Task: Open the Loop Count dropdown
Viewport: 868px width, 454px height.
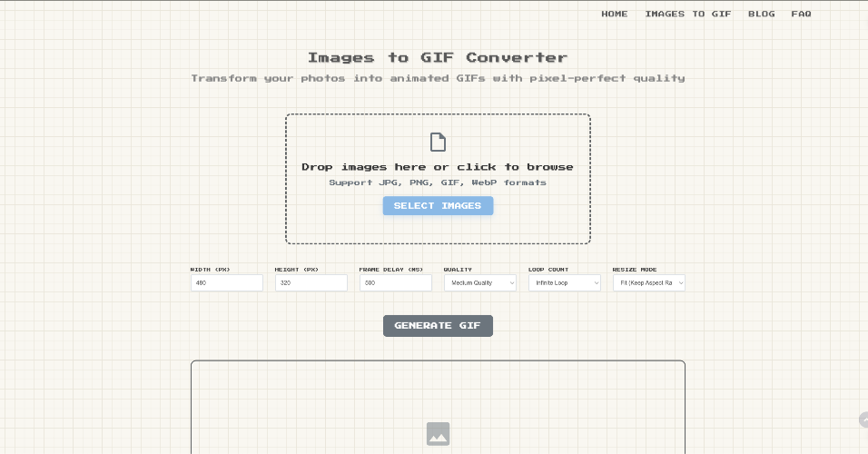Action: click(565, 283)
